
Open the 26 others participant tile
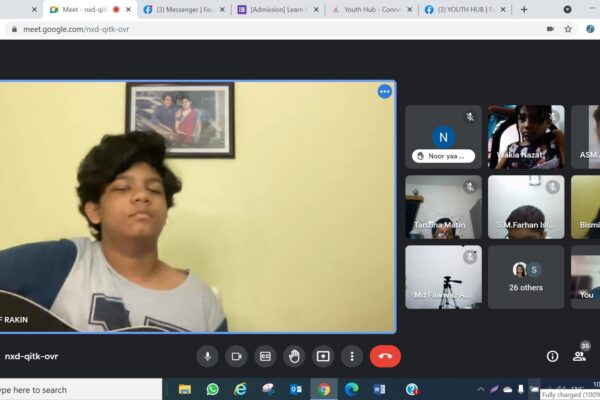(526, 276)
